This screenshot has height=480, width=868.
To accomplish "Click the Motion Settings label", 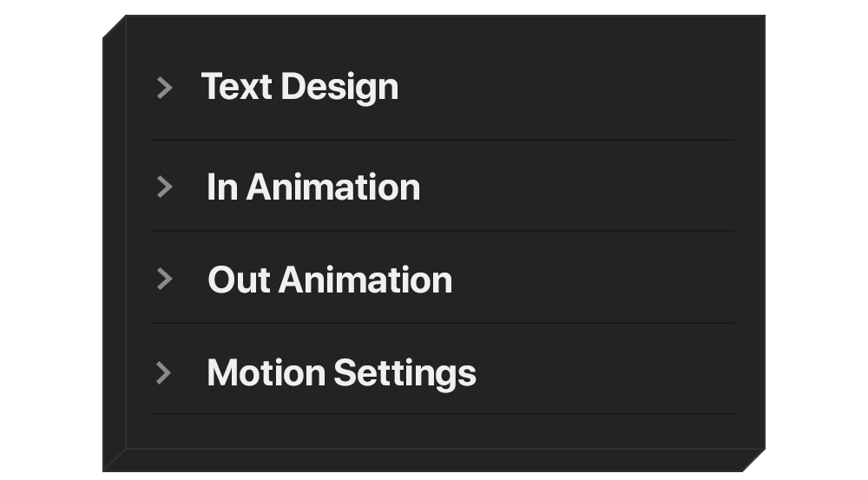I will (x=341, y=372).
